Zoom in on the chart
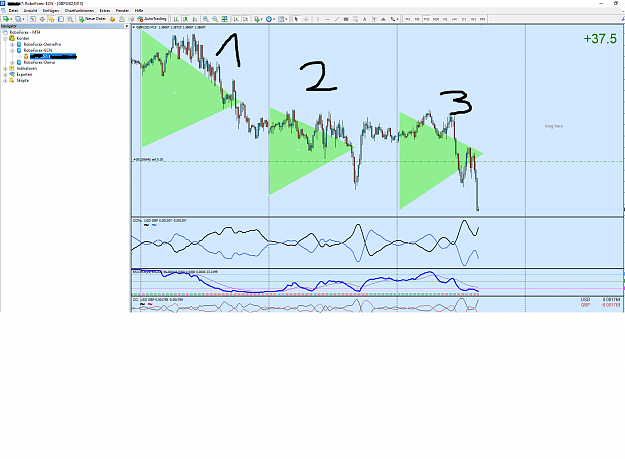 coord(206,19)
